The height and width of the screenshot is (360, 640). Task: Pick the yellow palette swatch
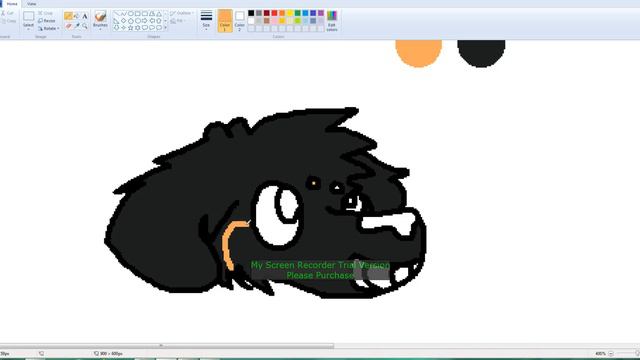click(290, 13)
